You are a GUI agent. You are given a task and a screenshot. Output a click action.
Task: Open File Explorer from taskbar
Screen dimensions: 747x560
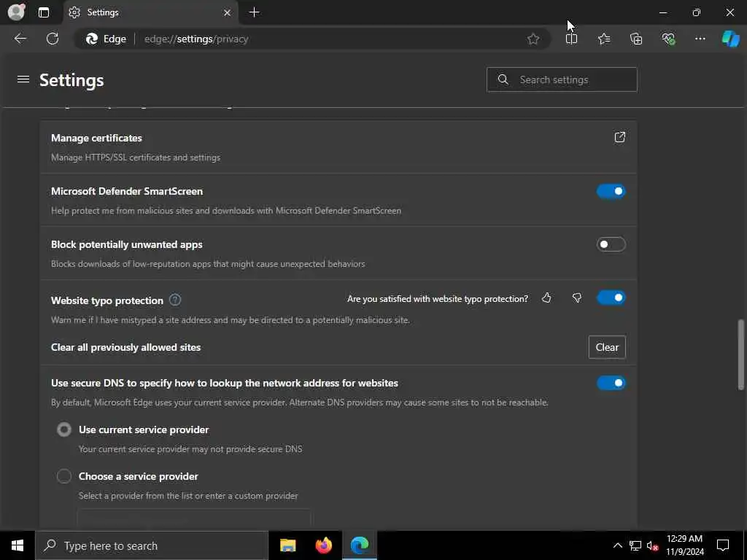pyautogui.click(x=287, y=545)
